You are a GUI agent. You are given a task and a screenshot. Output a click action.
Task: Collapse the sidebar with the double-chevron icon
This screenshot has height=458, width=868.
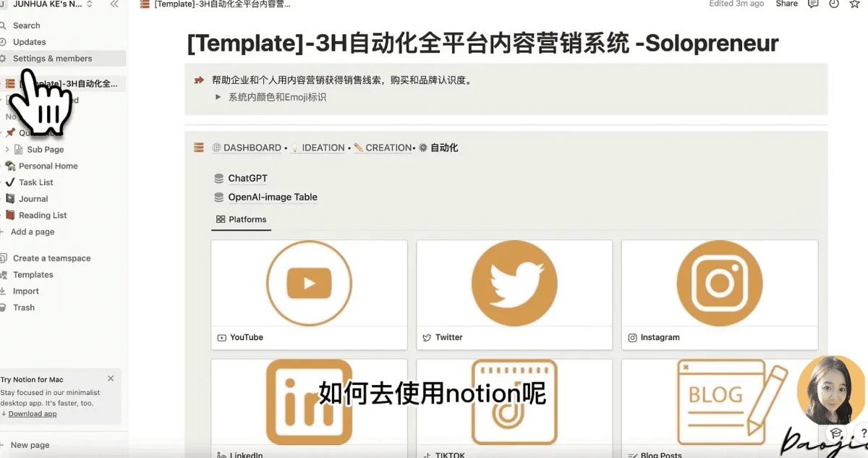pyautogui.click(x=114, y=4)
